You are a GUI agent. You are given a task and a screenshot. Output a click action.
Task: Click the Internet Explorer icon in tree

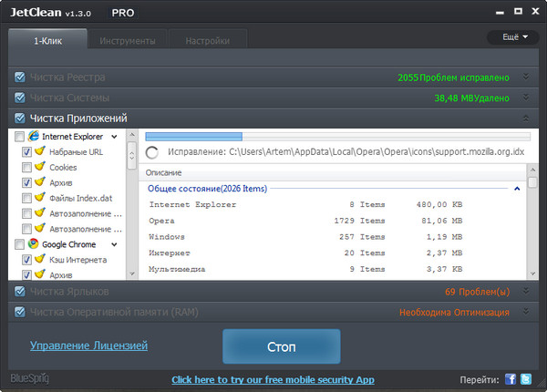click(34, 136)
